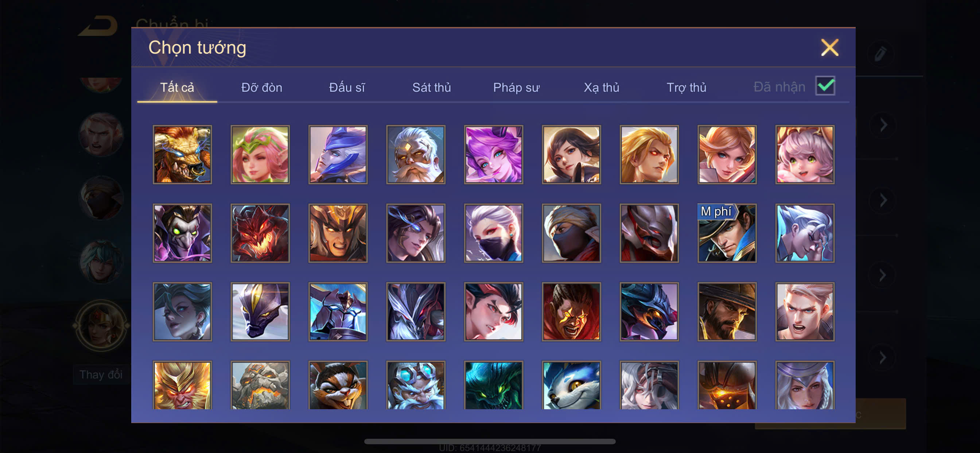This screenshot has height=453, width=980.
Task: Select the rock golem hero portrait
Action: (x=260, y=385)
